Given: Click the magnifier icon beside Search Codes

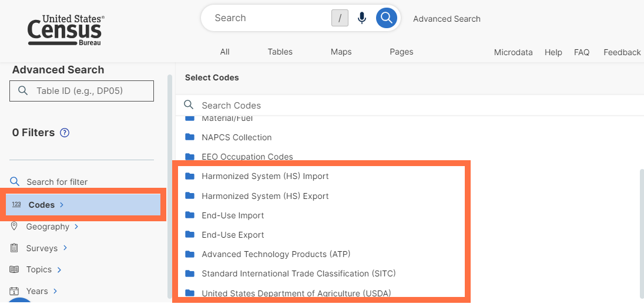Looking at the screenshot, I should tap(189, 104).
